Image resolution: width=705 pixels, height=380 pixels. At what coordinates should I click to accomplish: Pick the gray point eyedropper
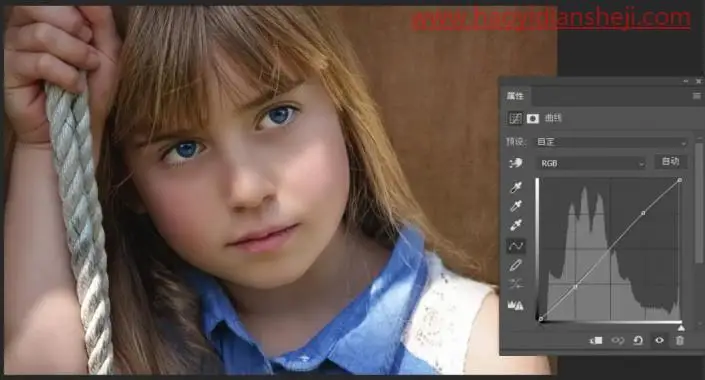coord(516,206)
